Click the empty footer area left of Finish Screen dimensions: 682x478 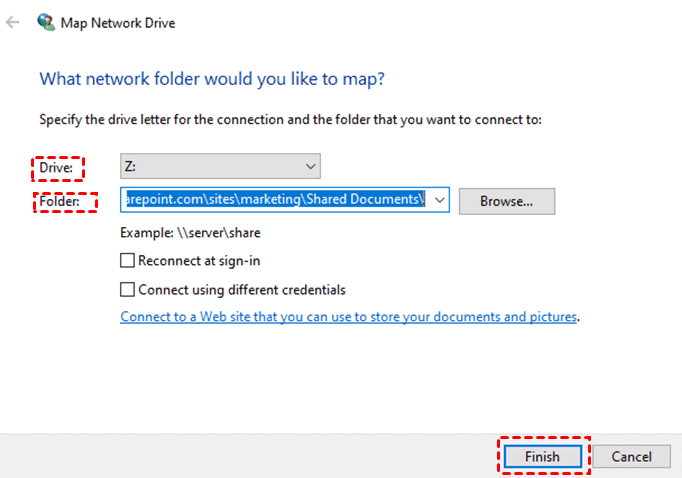[x=250, y=456]
